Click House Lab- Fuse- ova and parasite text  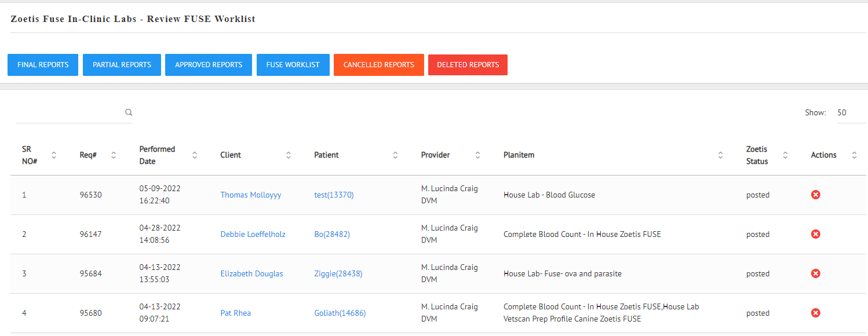pyautogui.click(x=563, y=273)
